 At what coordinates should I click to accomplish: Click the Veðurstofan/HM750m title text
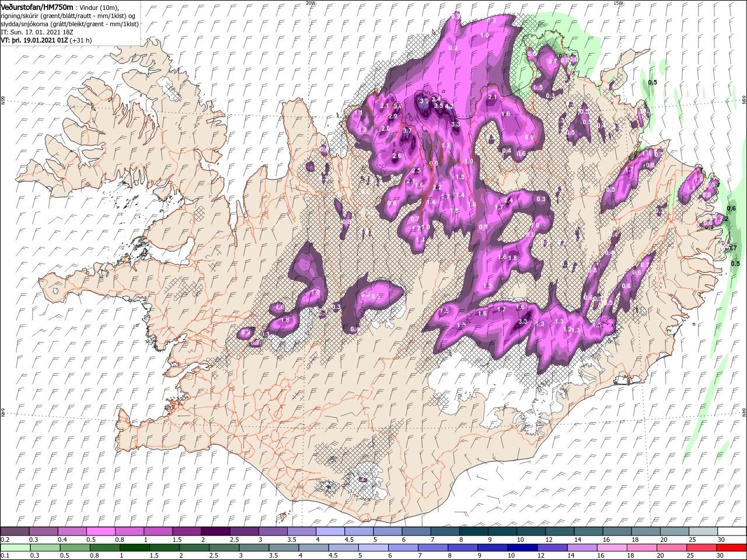(37, 6)
